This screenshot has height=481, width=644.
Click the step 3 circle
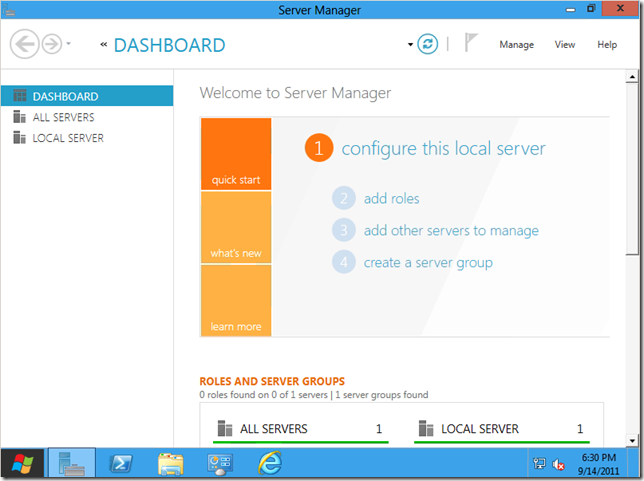[x=344, y=230]
